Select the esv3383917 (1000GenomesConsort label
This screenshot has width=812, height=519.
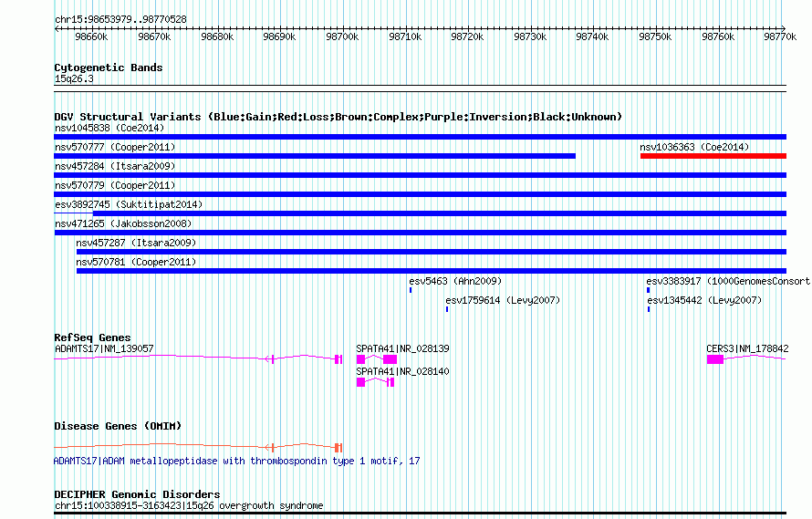(728, 281)
